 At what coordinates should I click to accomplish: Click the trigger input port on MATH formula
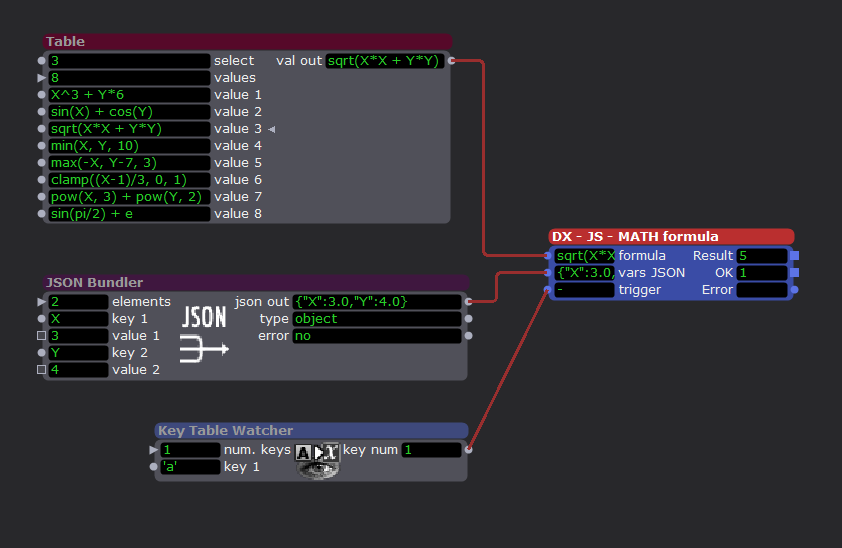click(x=547, y=290)
